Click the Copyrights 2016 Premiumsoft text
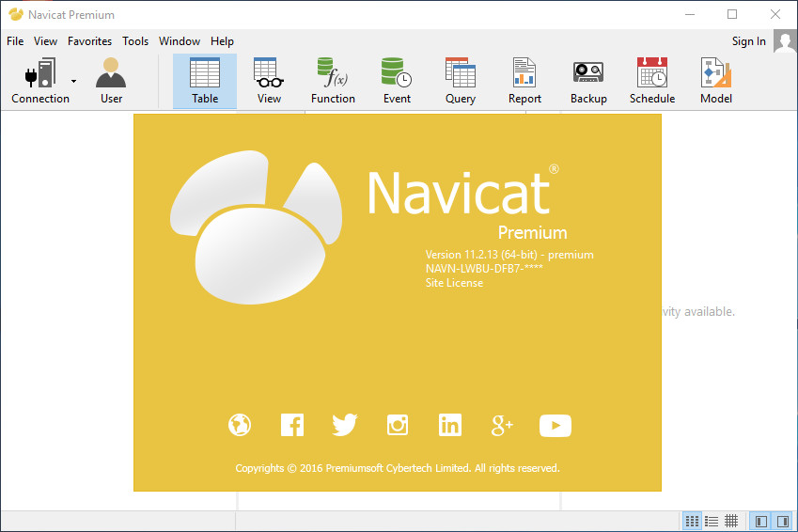 click(398, 468)
